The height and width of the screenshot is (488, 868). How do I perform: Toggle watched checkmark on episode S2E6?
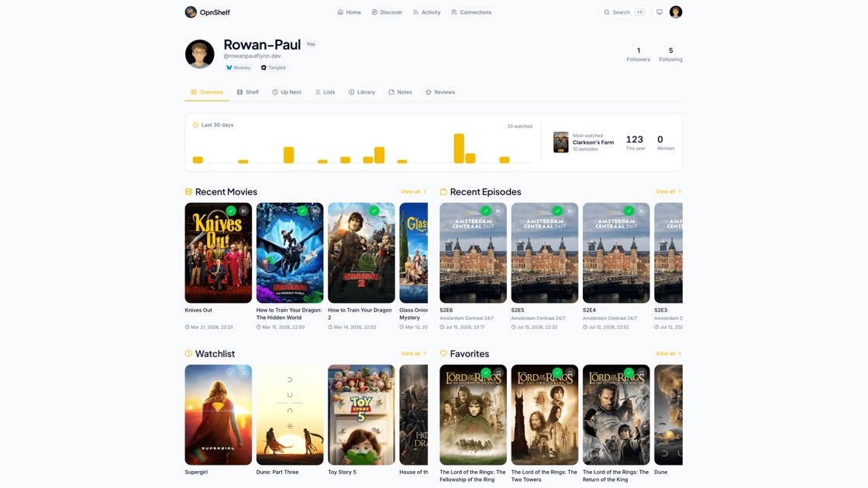pos(485,211)
